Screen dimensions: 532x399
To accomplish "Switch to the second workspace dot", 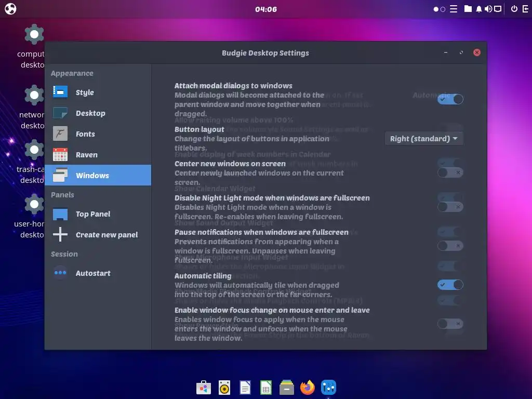I will [x=443, y=9].
